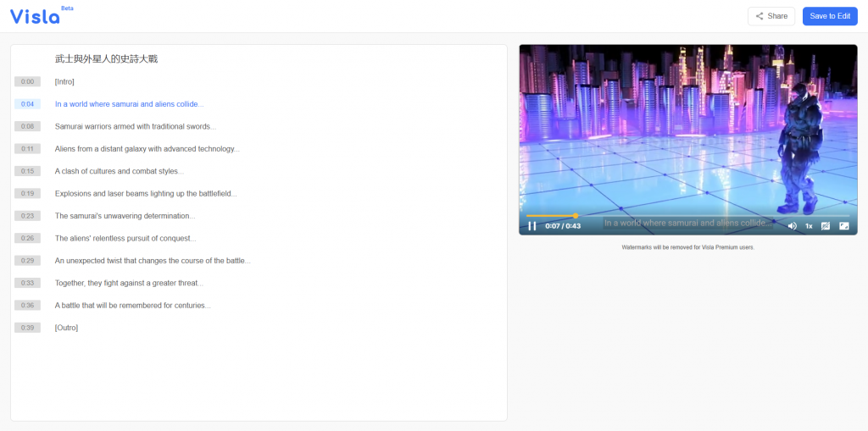This screenshot has width=868, height=431.
Task: Select 'Samurai warriors armed with traditional swords' line
Action: tap(136, 127)
